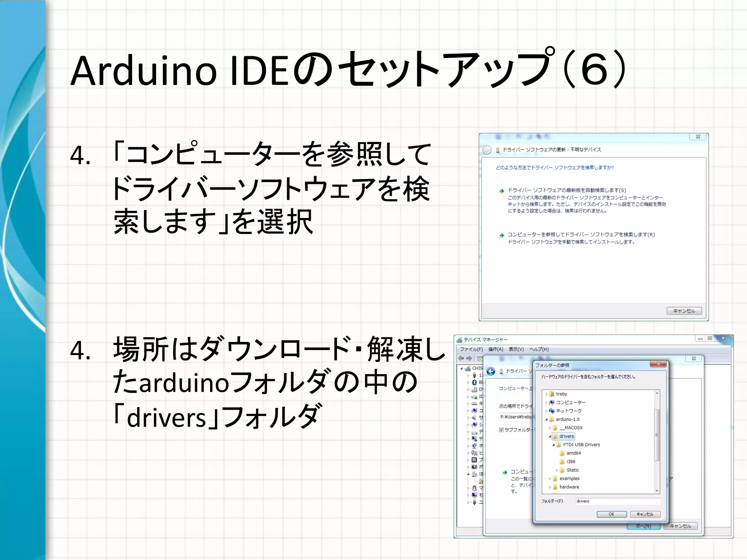Image resolution: width=747 pixels, height=560 pixels.
Task: Click フォルダー(F) field containing drivers
Action: coord(618,501)
